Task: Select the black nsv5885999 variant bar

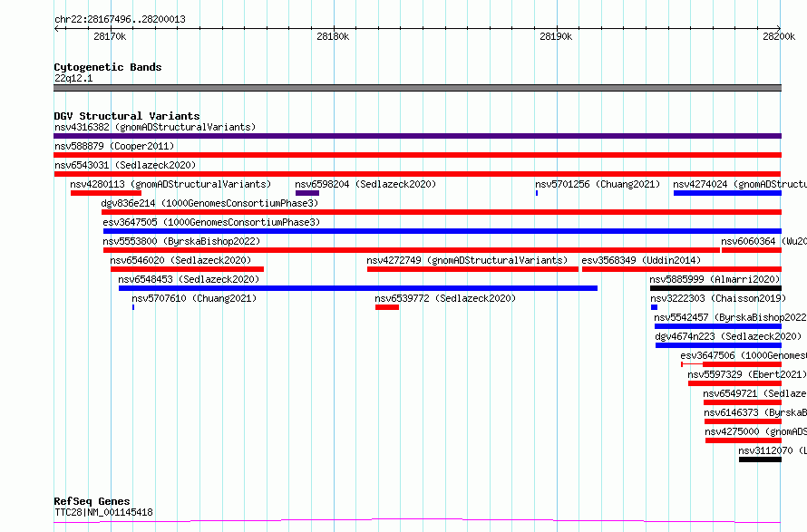Action: tap(716, 288)
